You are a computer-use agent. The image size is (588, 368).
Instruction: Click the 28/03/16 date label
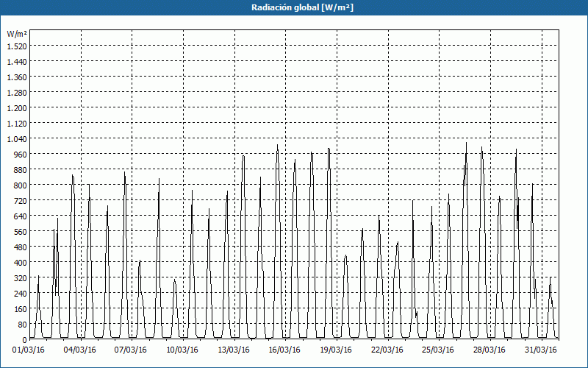point(490,350)
